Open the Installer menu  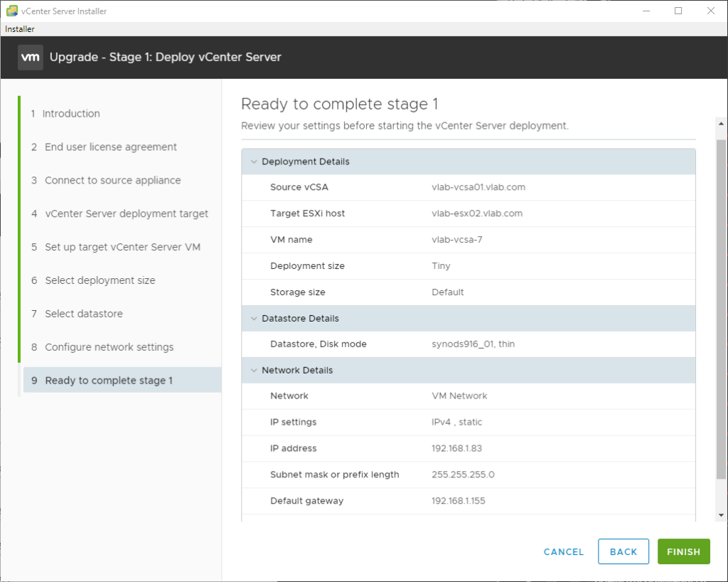[19, 28]
